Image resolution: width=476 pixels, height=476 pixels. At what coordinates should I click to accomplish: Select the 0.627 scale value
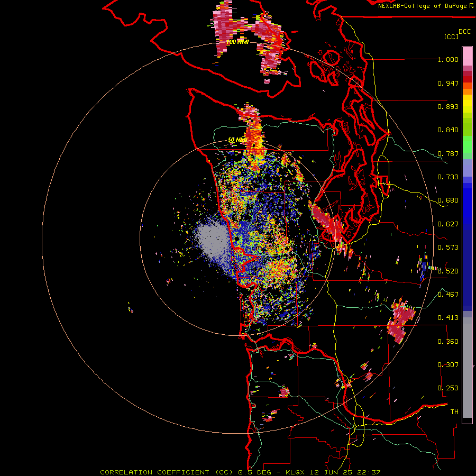click(x=448, y=224)
